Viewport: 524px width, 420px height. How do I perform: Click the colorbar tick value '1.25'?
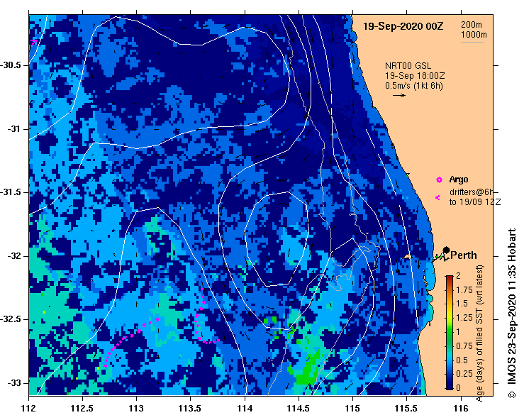click(x=464, y=318)
